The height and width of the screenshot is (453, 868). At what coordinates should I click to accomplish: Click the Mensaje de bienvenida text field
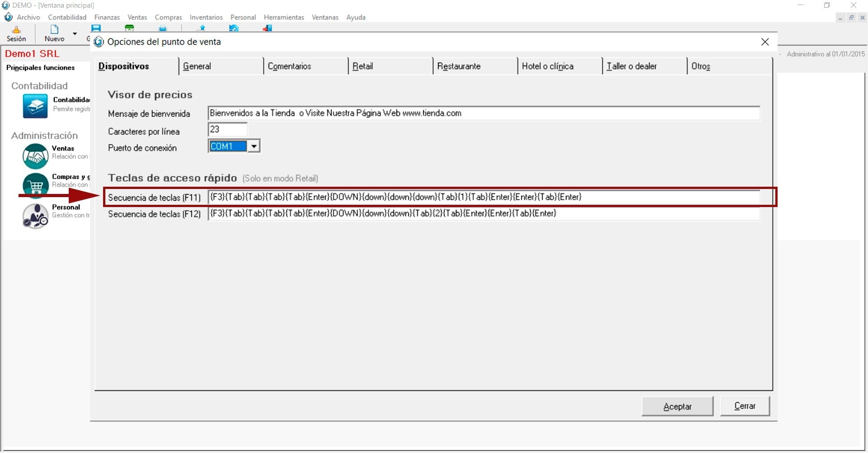pos(484,113)
